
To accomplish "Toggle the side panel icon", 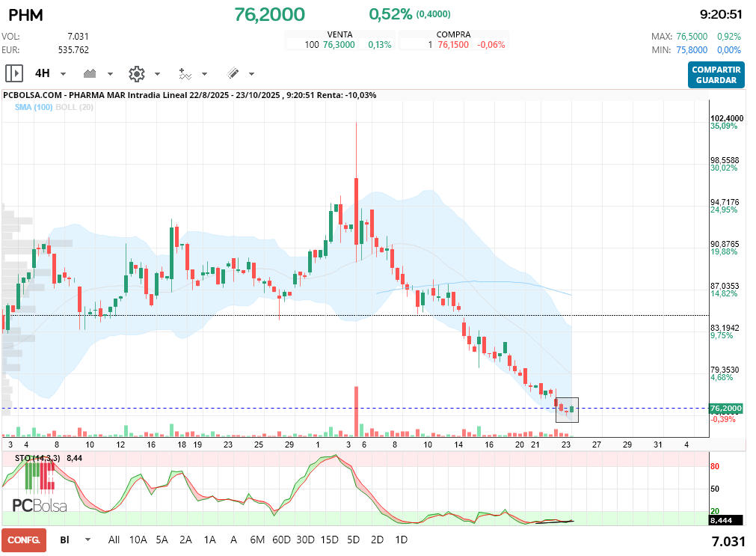I will coord(14,73).
